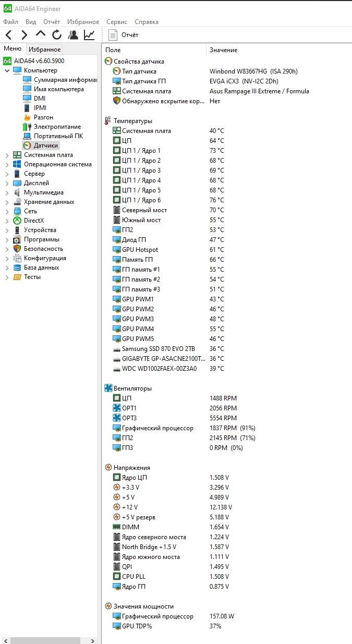Open the user management toolbar icon
The height and width of the screenshot is (644, 352).
pyautogui.click(x=73, y=35)
